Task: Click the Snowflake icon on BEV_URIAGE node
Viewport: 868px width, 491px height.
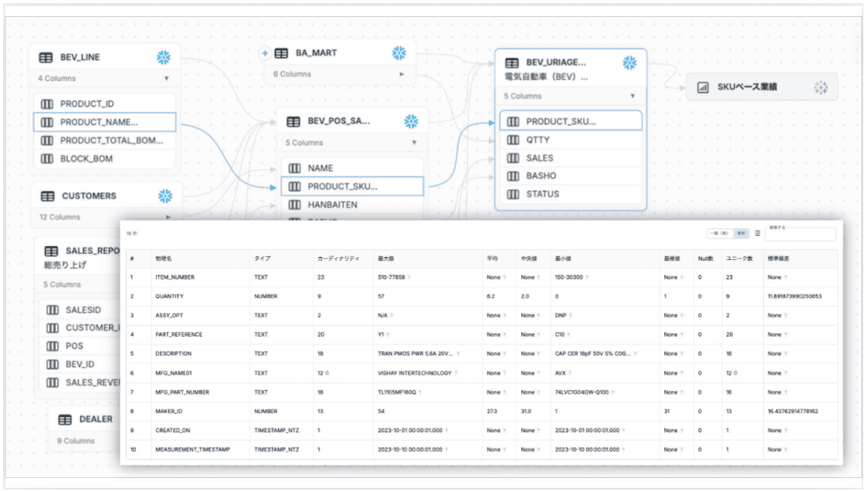Action: coord(630,63)
